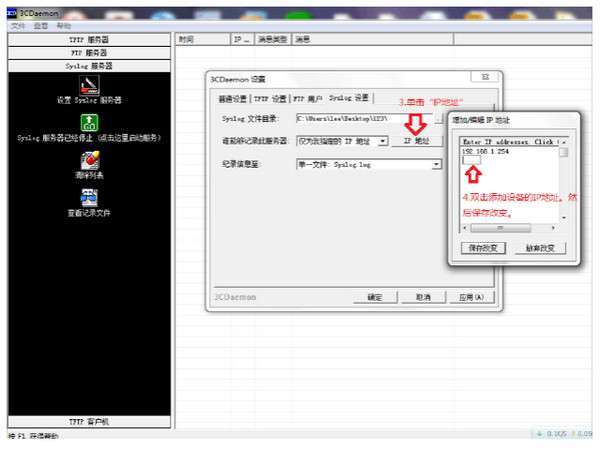Click the clear list icon
This screenshot has width=600, height=450.
tap(89, 160)
